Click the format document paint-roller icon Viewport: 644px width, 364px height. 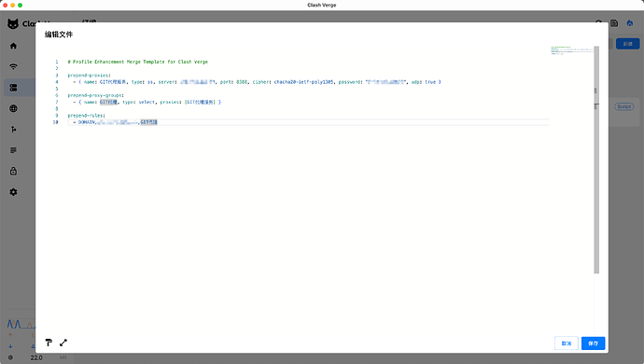coord(49,343)
